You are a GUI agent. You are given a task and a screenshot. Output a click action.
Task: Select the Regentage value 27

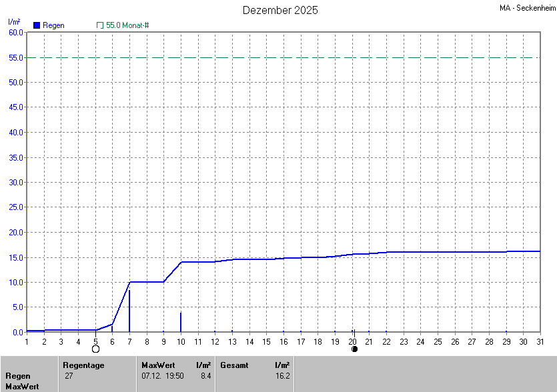coord(69,376)
